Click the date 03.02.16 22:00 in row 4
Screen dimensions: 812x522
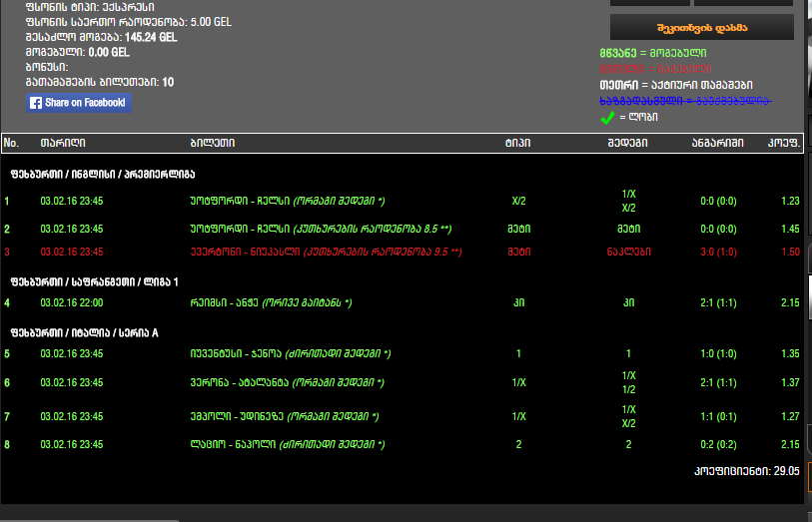click(x=72, y=302)
